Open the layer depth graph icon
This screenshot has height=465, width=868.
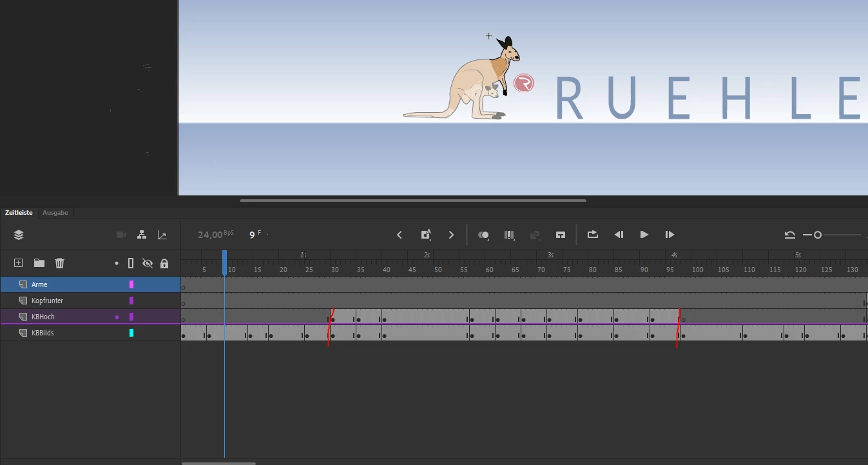(162, 235)
